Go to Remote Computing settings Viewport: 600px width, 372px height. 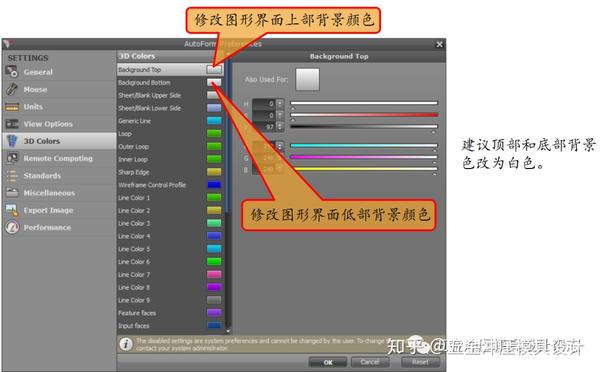tap(59, 158)
